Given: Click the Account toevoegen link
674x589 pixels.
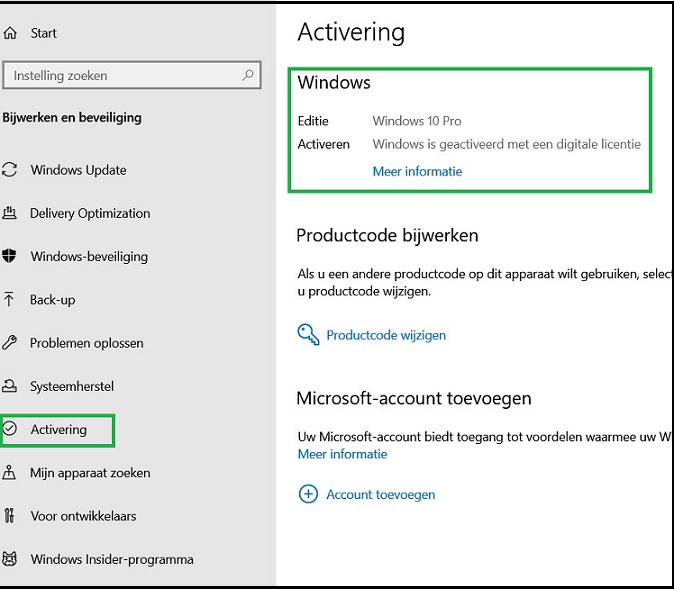Looking at the screenshot, I should 381,494.
